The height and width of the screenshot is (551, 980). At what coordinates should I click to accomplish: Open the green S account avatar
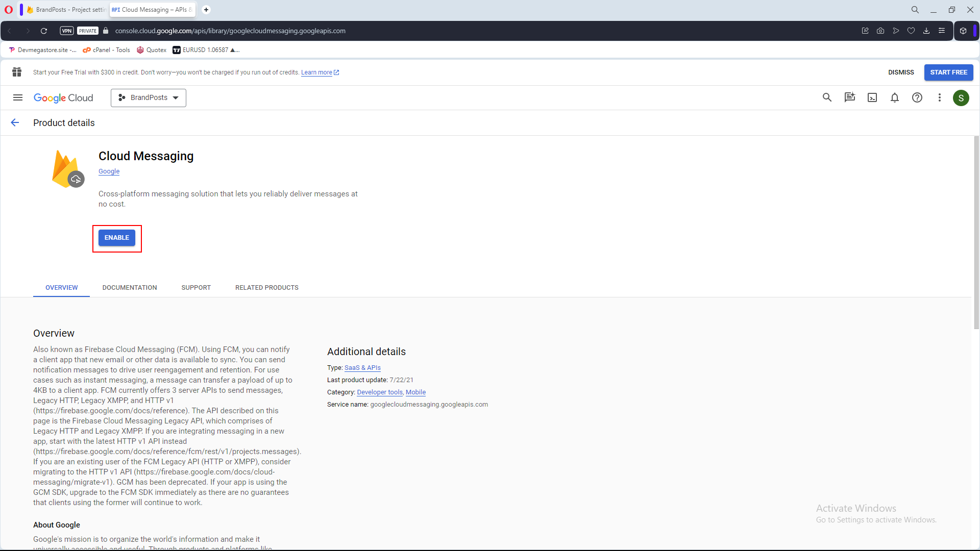[961, 98]
